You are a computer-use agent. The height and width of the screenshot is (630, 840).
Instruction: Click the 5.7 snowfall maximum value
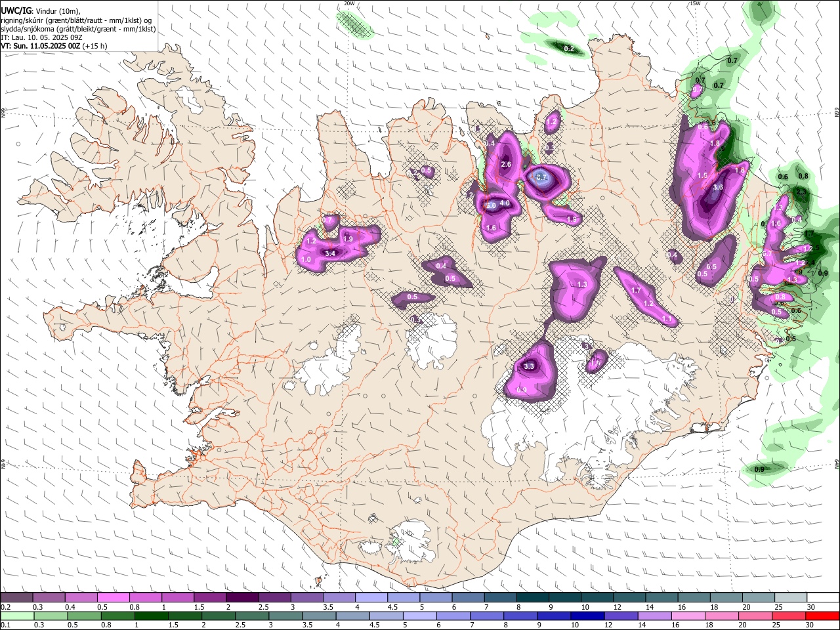(x=542, y=177)
